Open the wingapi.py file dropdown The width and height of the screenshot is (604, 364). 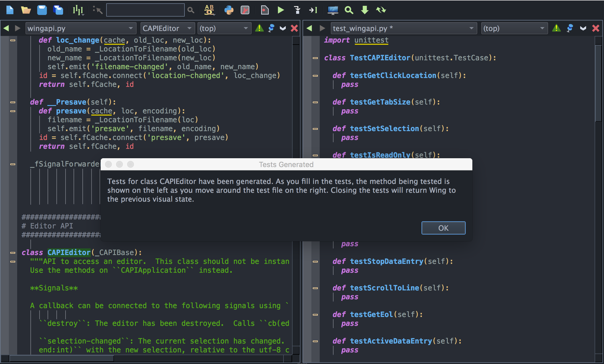point(81,28)
